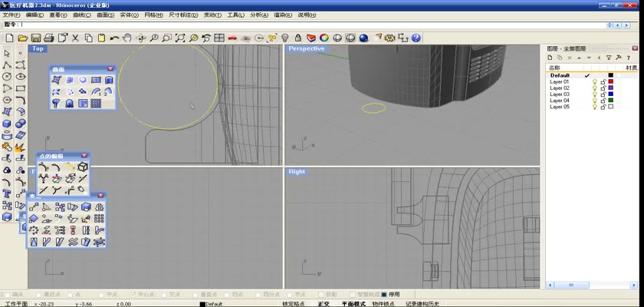Click the Undo arrow icon
This screenshot has height=307, width=644.
tap(115, 38)
